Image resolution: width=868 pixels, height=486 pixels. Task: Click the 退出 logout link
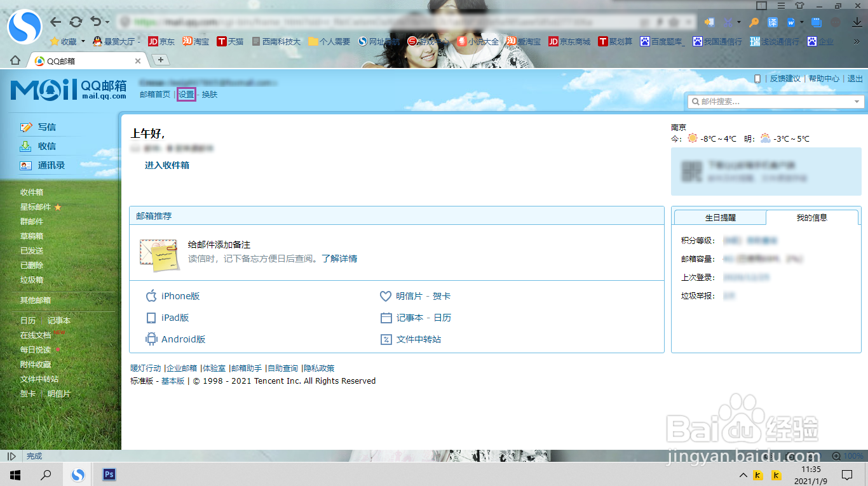click(x=855, y=79)
